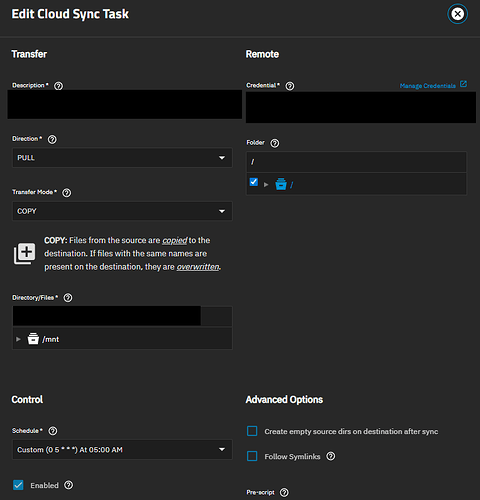Open the Schedule custom cron dropdown
The height and width of the screenshot is (500, 480).
pyautogui.click(x=122, y=450)
